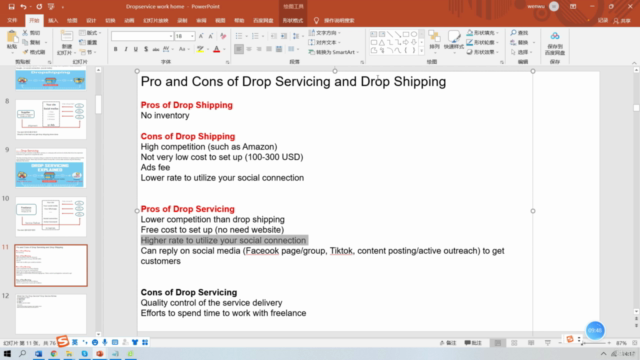Click the font color red A swatch
The image size is (640, 360).
coord(217,49)
